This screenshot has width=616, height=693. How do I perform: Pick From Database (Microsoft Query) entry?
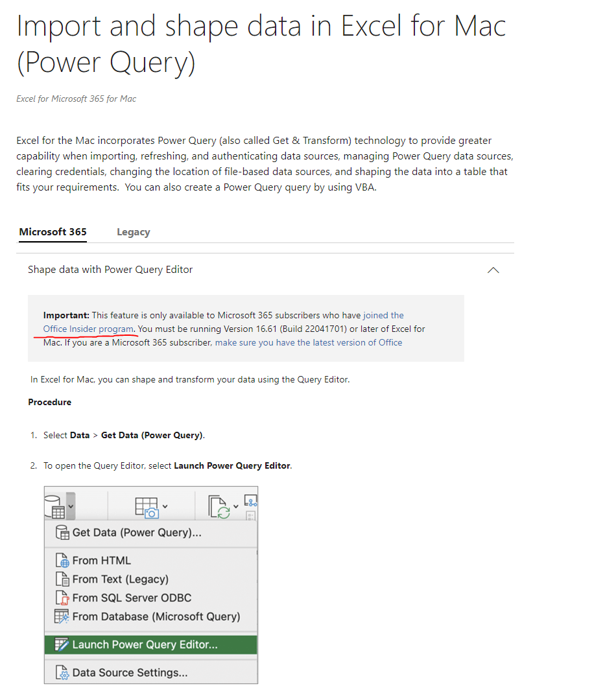(x=151, y=617)
